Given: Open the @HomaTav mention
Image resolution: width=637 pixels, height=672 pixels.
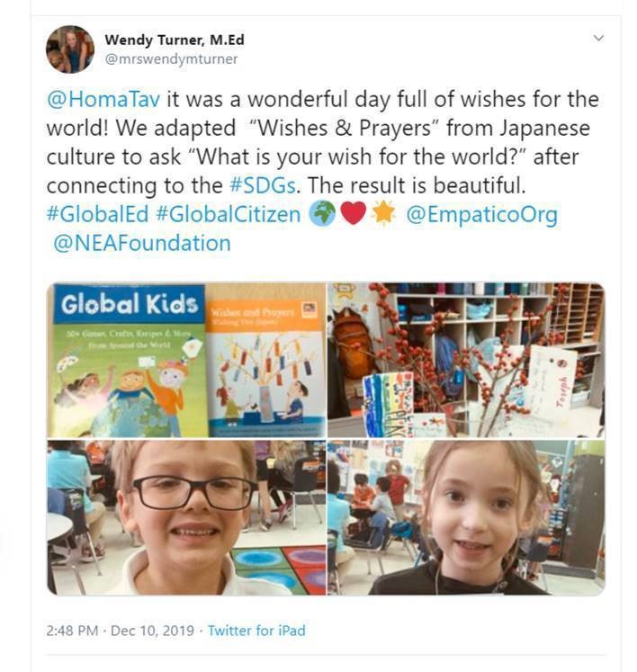Looking at the screenshot, I should point(103,99).
